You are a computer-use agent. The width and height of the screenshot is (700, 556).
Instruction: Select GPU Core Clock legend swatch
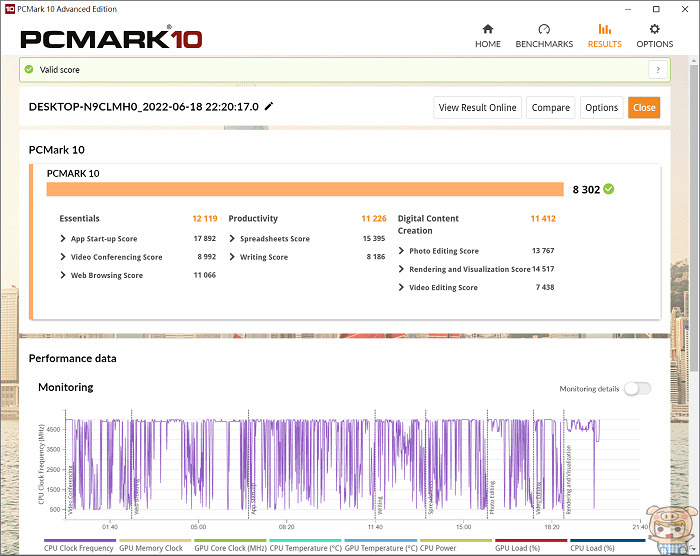pos(230,540)
